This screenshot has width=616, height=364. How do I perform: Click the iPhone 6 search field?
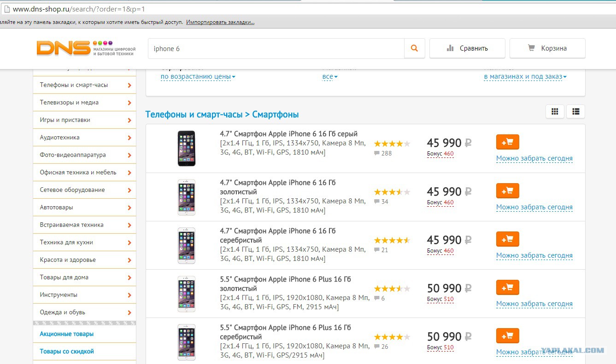[x=276, y=48]
